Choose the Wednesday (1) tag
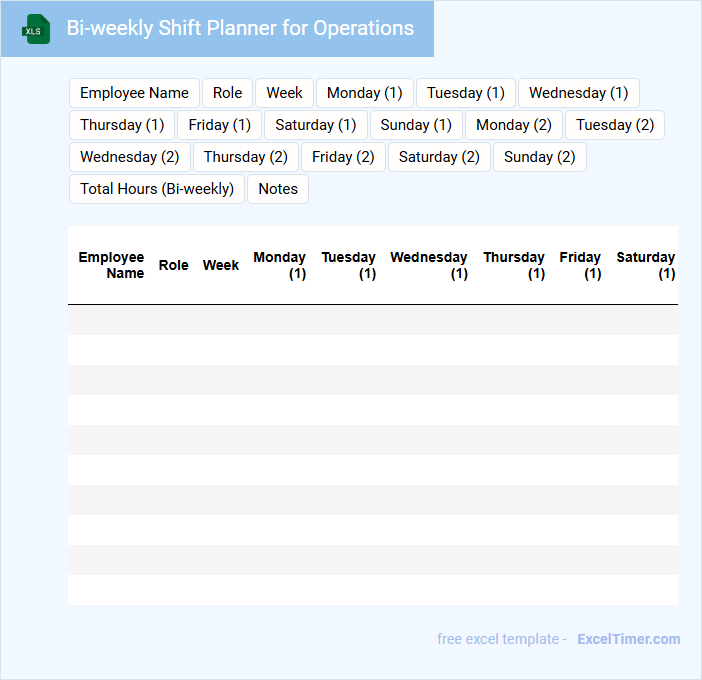Viewport: 702px width, 680px height. pos(578,93)
